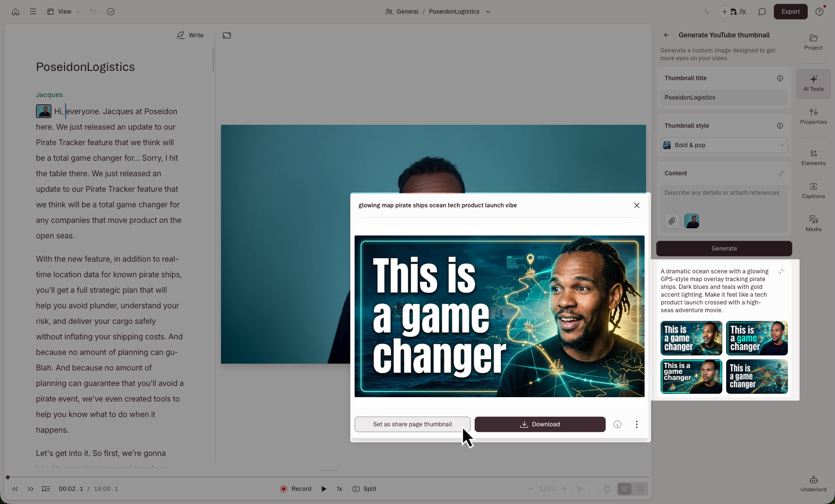Click the playhead at the timeline start

point(8,477)
